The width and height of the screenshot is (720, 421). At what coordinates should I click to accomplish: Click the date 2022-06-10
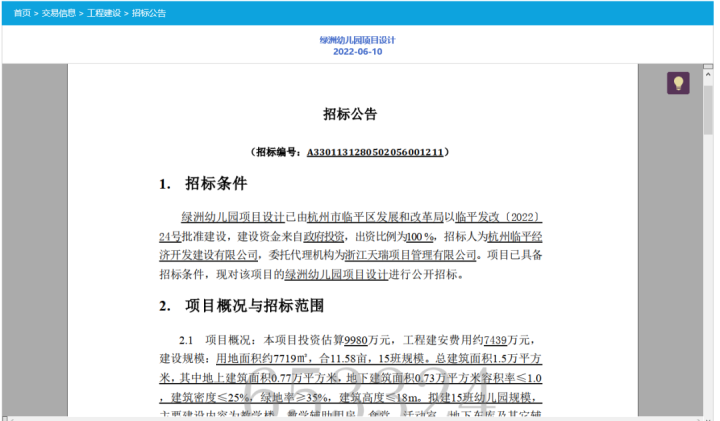click(357, 51)
